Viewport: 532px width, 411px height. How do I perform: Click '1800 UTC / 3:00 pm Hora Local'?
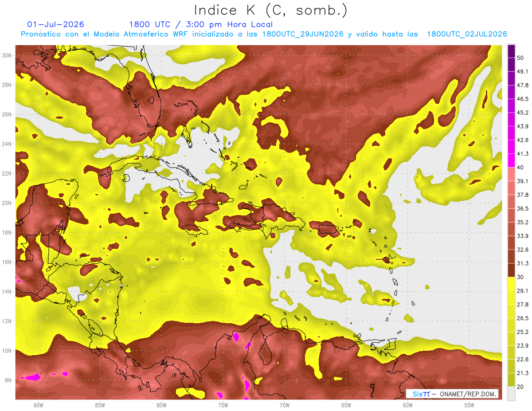[201, 24]
